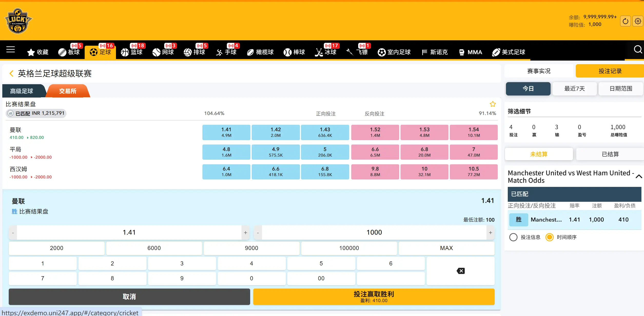Add 6000 quick stake
The width and height of the screenshot is (644, 316).
pyautogui.click(x=154, y=248)
